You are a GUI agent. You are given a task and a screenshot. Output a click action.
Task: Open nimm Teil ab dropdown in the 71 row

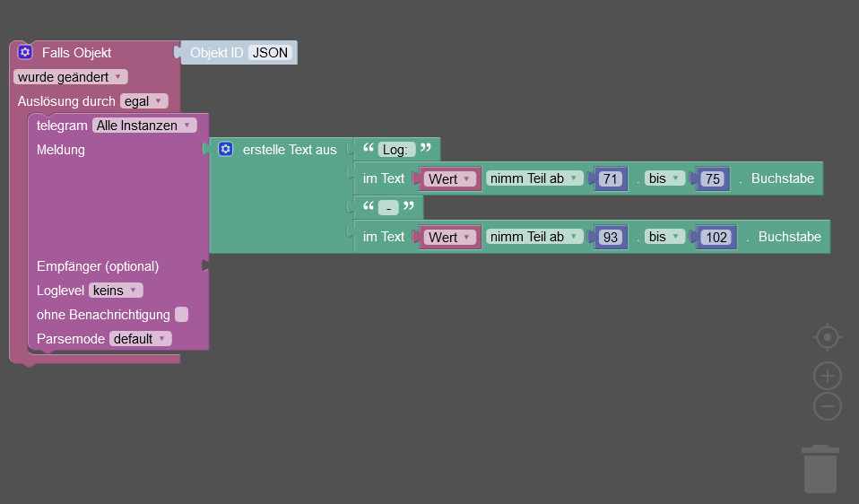click(x=534, y=178)
